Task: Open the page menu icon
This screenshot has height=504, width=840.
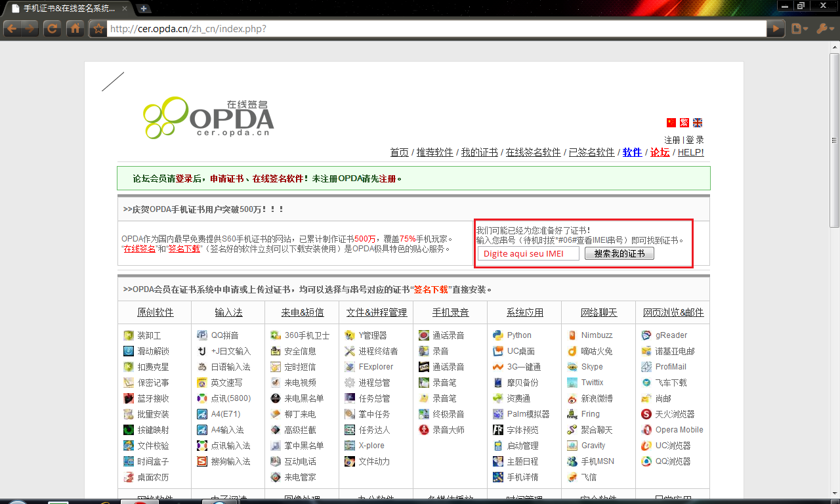Action: 799,29
